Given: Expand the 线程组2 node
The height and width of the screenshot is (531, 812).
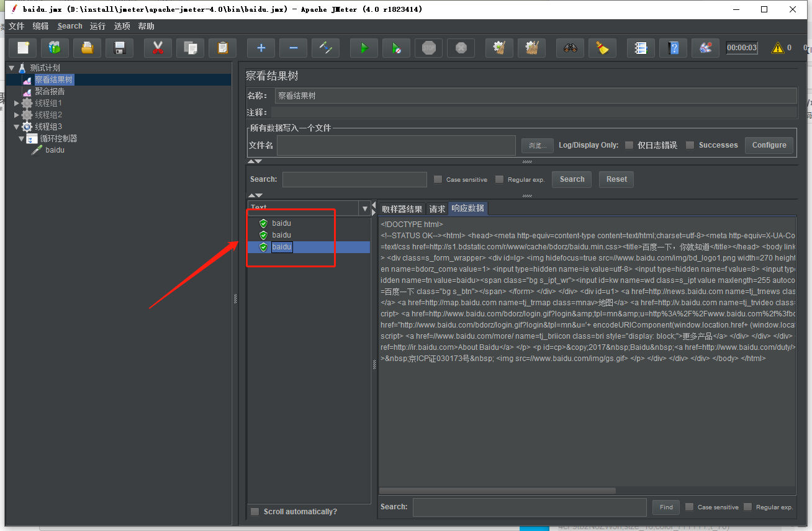Looking at the screenshot, I should [17, 115].
